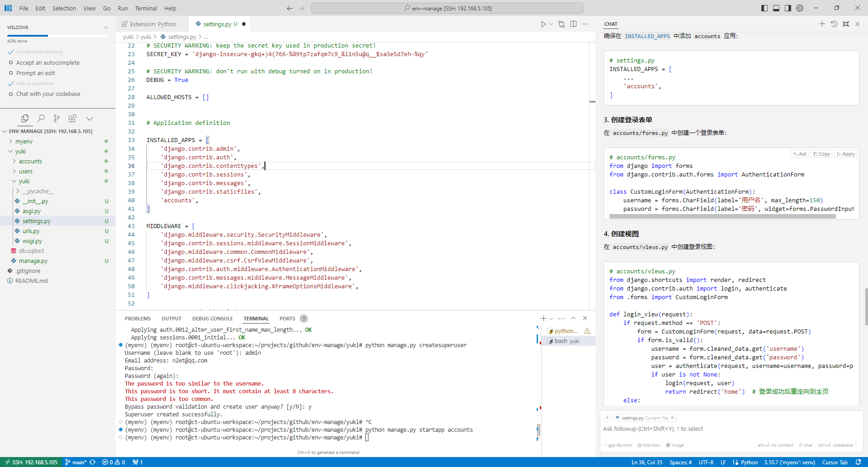This screenshot has height=467, width=868.
Task: Open the File menu
Action: (24, 8)
